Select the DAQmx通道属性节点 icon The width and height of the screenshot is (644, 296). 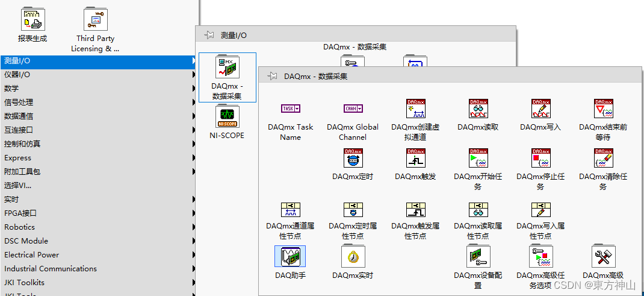pos(290,210)
